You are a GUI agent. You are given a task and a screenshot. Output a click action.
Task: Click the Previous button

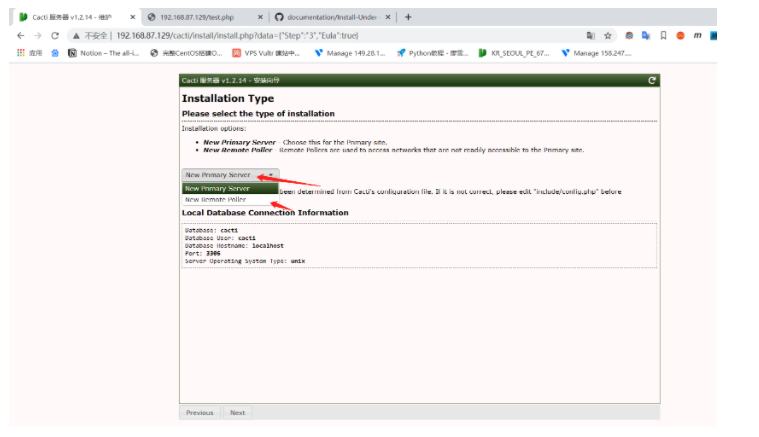pos(199,412)
